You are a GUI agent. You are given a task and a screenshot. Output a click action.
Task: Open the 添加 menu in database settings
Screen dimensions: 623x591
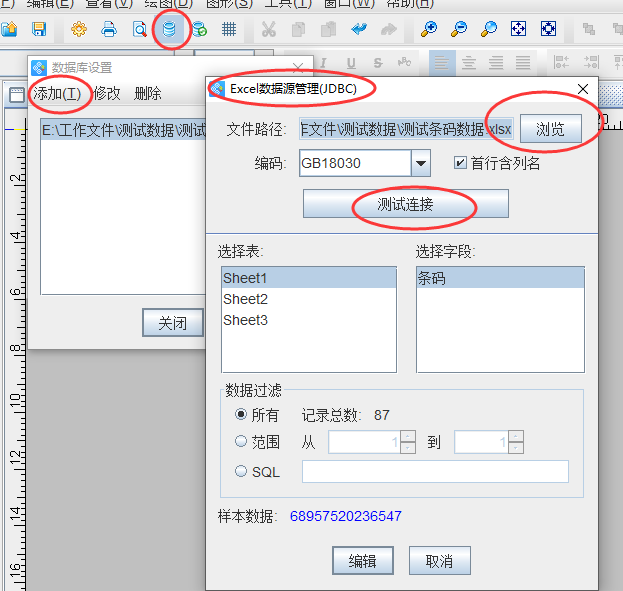[57, 93]
